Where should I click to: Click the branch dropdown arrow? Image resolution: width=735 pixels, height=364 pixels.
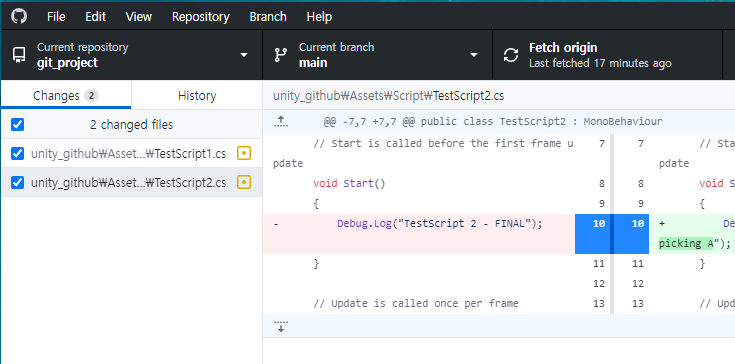click(x=474, y=55)
